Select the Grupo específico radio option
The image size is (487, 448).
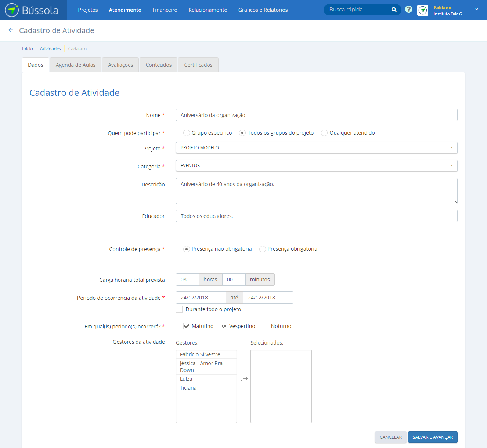tap(187, 133)
